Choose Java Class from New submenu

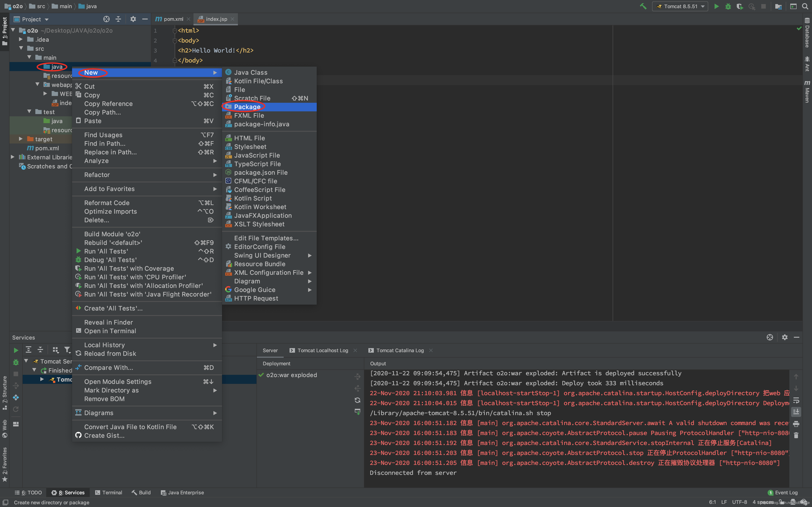pos(250,72)
